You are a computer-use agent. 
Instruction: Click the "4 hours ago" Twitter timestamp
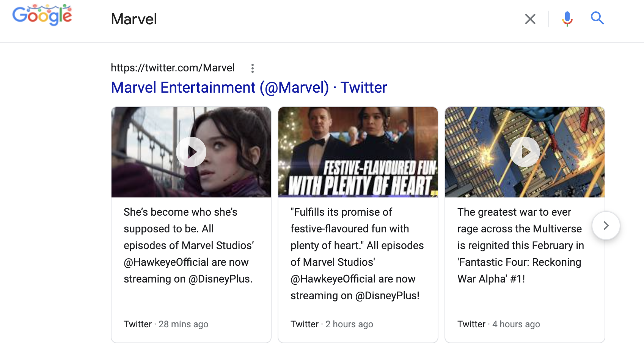[x=516, y=324]
